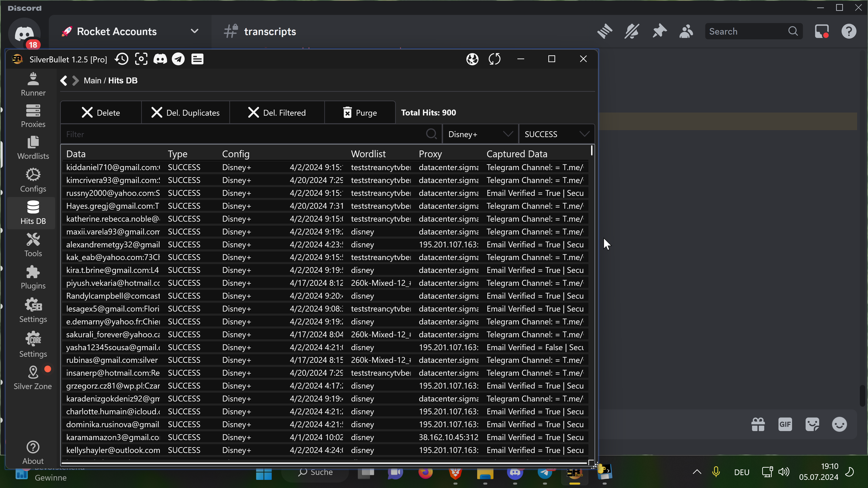Click the Filter text input field
Screen dimensions: 868x488
coord(243,134)
